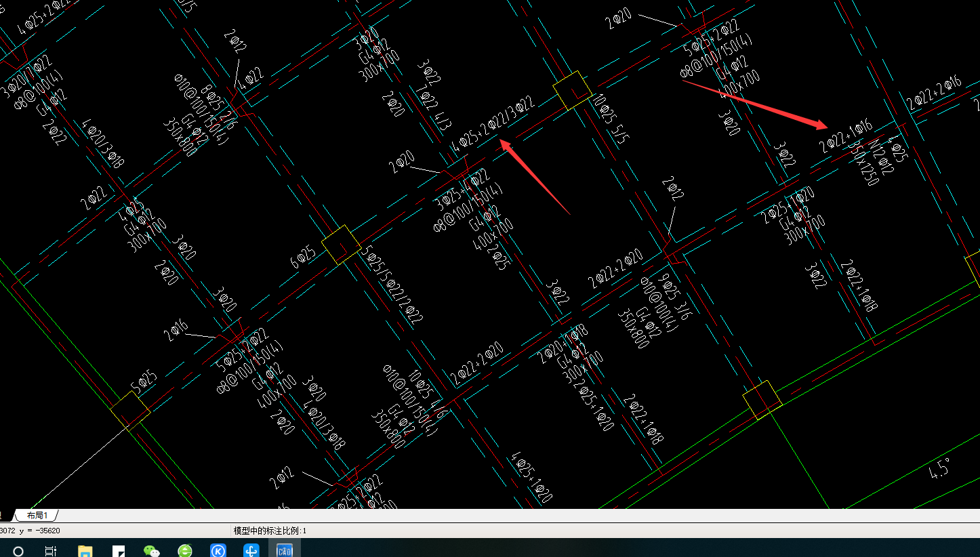This screenshot has width=980, height=557.
Task: Select the 2Φ22+1Φ16 rebar label
Action: coord(846,136)
